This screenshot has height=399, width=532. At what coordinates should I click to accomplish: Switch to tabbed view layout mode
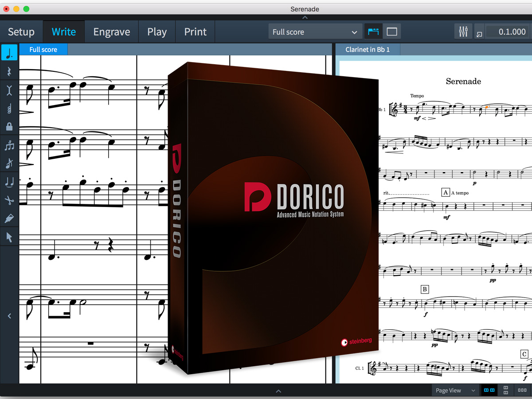(x=374, y=31)
